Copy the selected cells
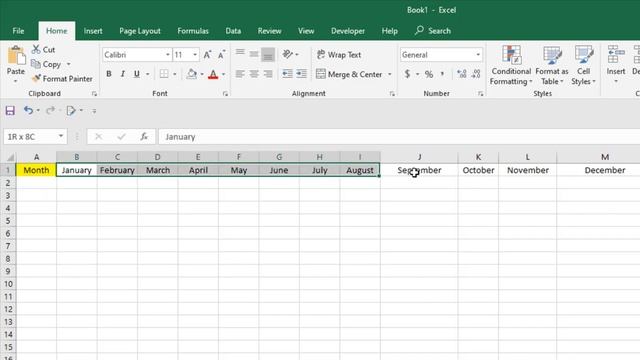The image size is (640, 360). [x=46, y=64]
